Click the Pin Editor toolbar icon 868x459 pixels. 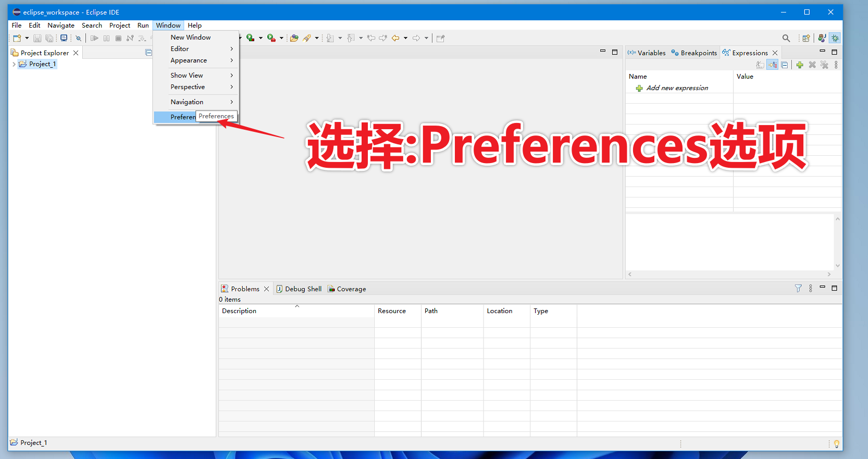(x=441, y=38)
